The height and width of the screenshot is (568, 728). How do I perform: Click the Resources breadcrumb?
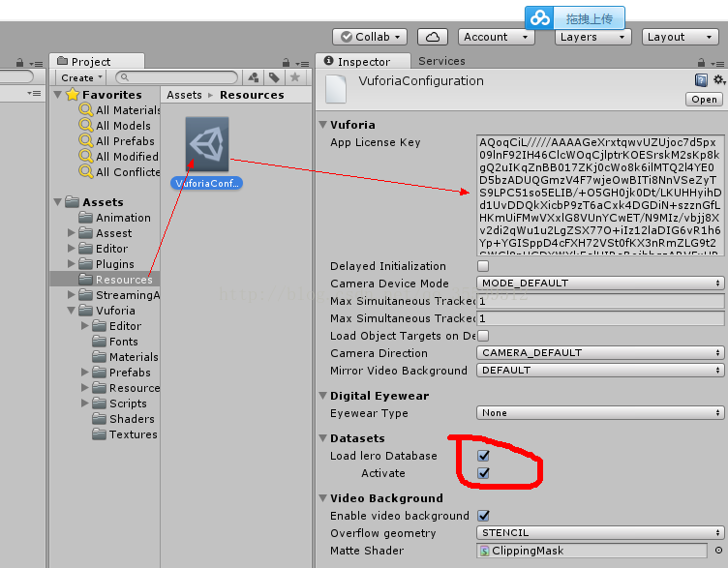click(x=252, y=95)
